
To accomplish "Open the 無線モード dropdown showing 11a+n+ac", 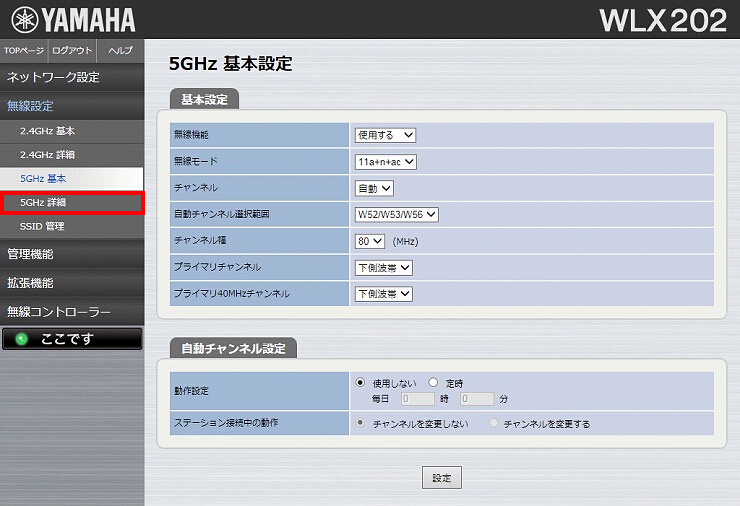I will tap(386, 162).
